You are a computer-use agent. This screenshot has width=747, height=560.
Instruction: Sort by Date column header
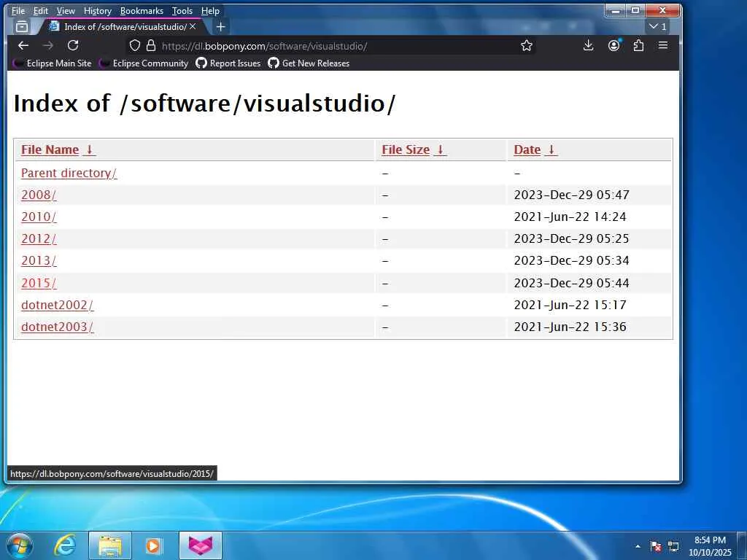pyautogui.click(x=527, y=149)
